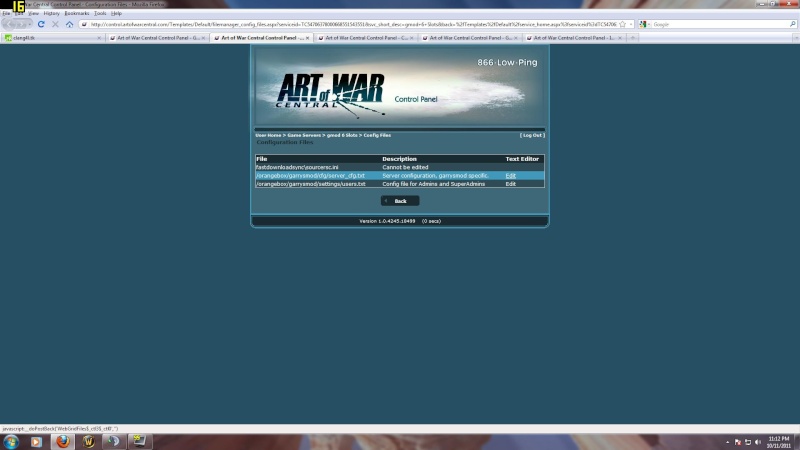800x450 pixels.
Task: Go back with the browser back arrow
Action: 10,24
